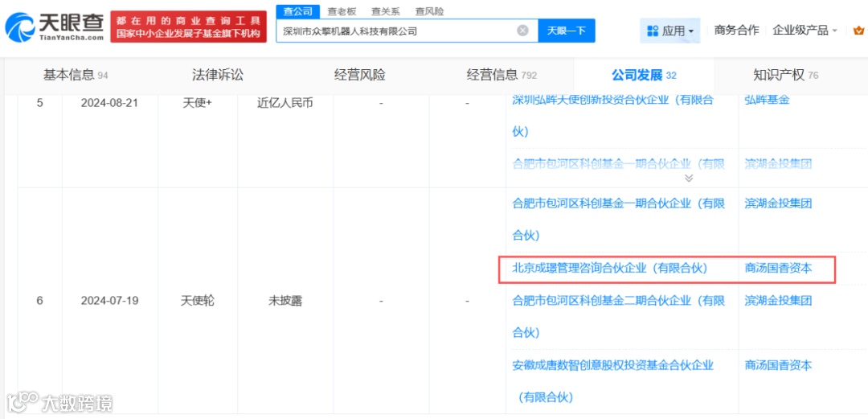This screenshot has height=419, width=868.
Task: Open 合肥市包河区科创基金二期合伙企业 link
Action: pos(618,317)
